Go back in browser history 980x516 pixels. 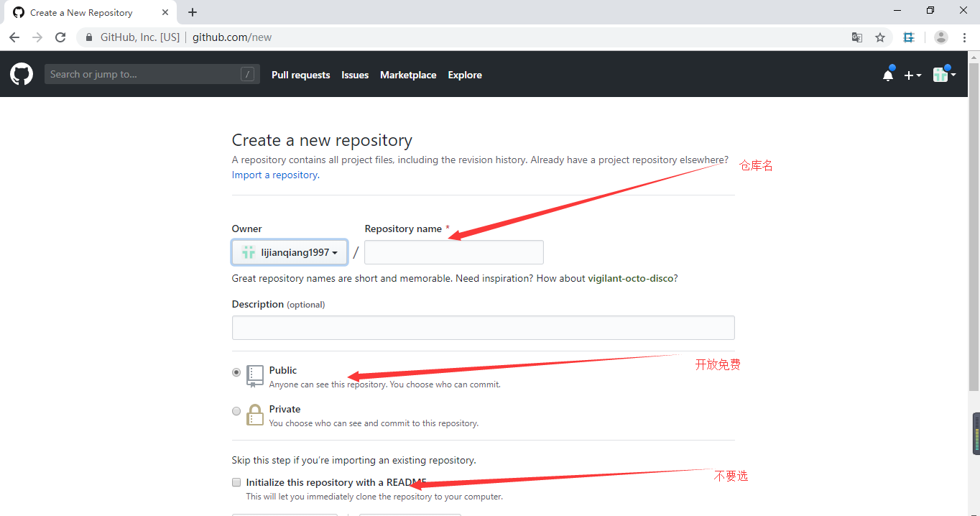[14, 37]
